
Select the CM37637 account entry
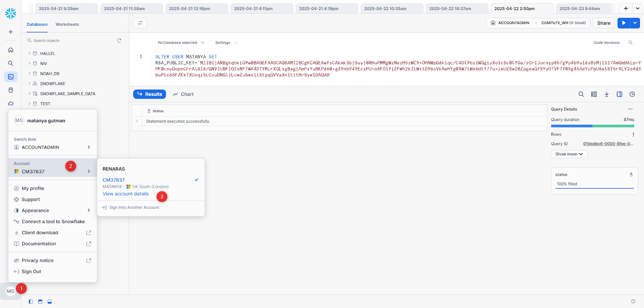click(x=151, y=180)
